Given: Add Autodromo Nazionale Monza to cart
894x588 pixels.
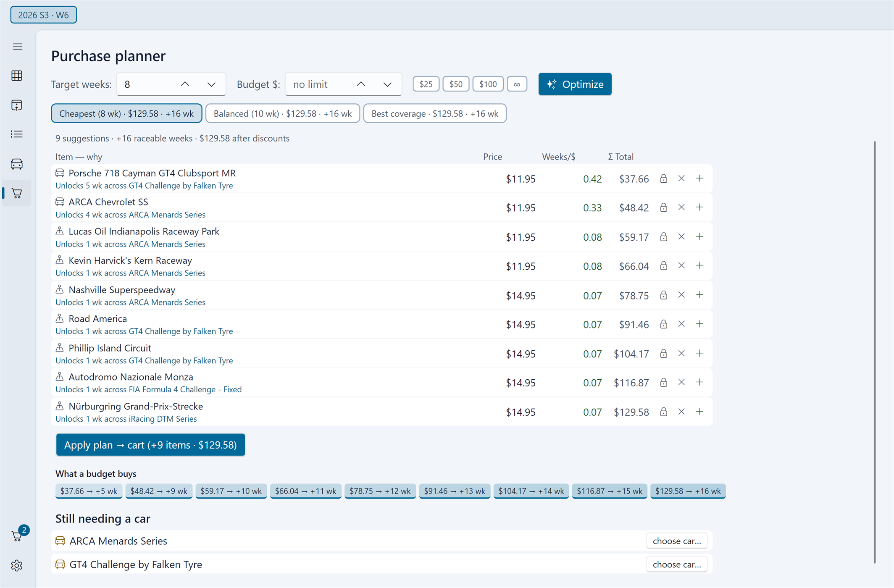Looking at the screenshot, I should [699, 383].
